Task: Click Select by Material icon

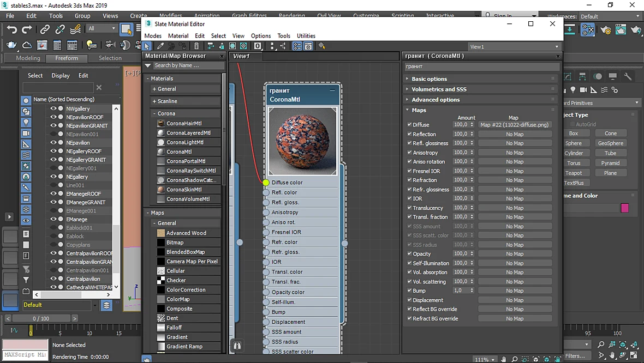Action: coord(321,46)
